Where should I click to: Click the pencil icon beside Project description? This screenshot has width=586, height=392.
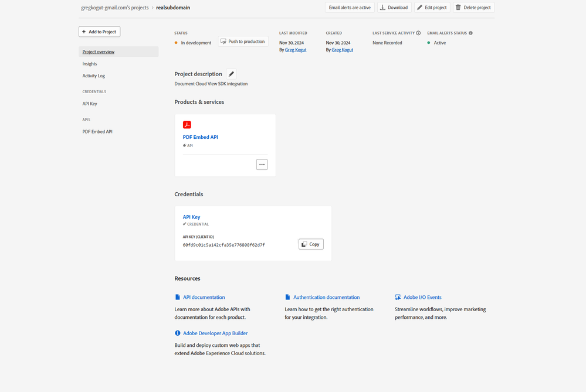tap(231, 74)
